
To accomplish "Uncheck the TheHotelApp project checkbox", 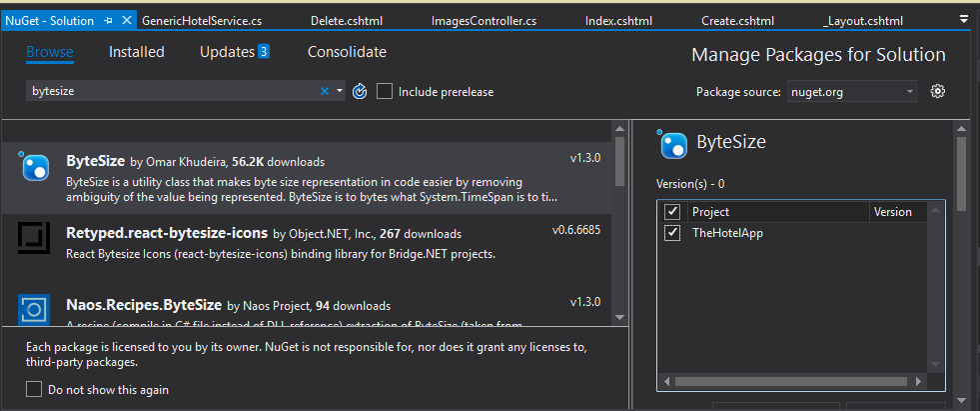I will click(x=672, y=233).
